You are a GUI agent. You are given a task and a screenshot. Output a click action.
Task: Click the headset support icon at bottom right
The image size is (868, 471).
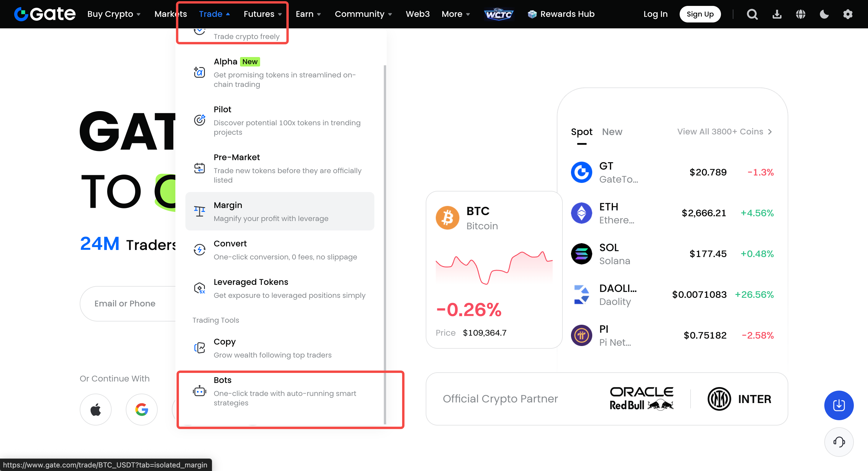[839, 442]
